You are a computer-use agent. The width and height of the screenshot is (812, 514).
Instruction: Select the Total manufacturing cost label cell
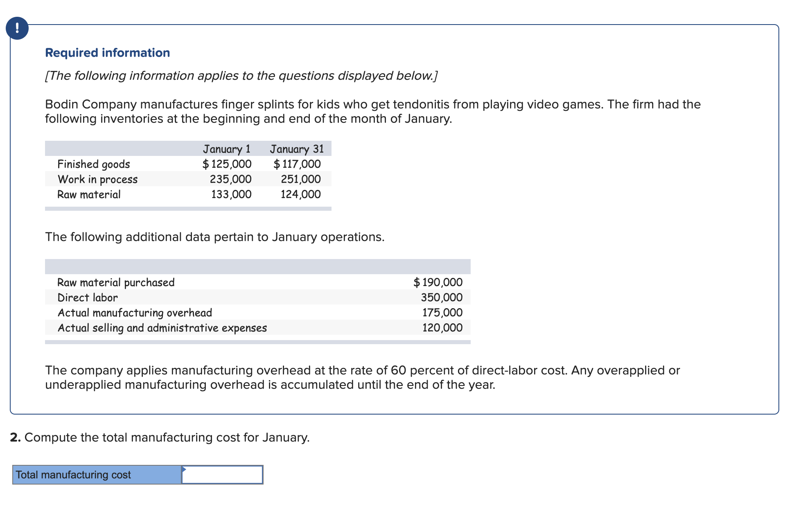tap(97, 475)
